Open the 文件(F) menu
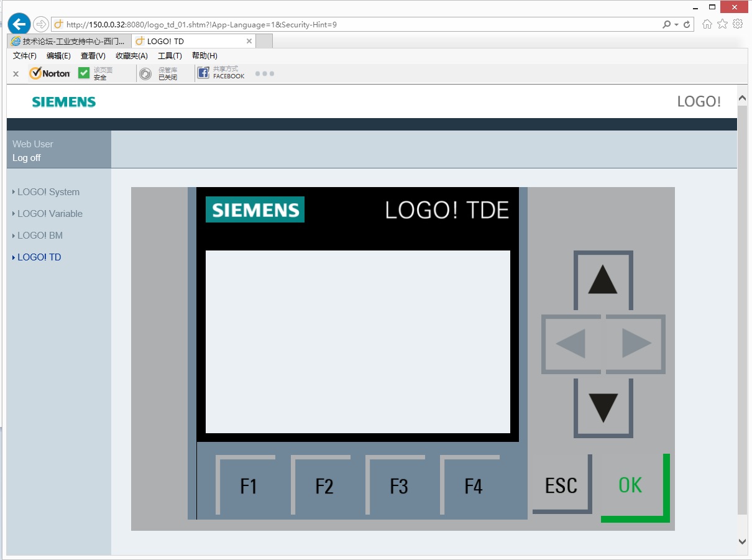Screen dimensions: 752x560 click(x=25, y=56)
